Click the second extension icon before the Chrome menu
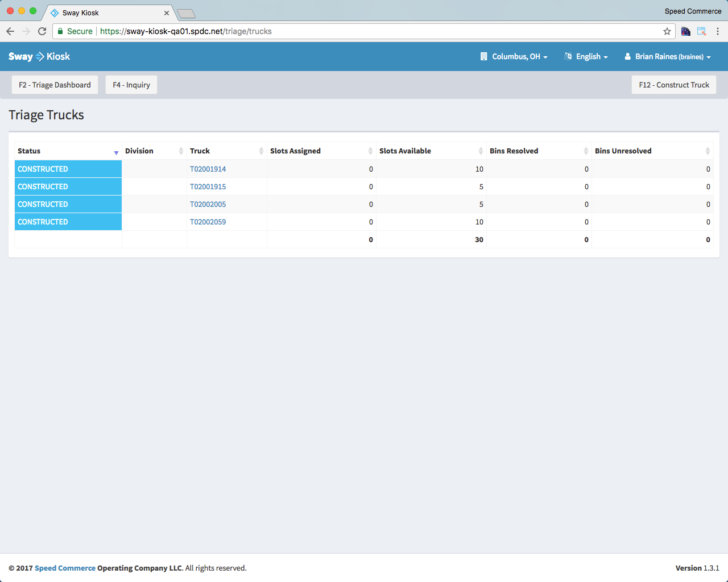728x582 pixels. pos(702,31)
